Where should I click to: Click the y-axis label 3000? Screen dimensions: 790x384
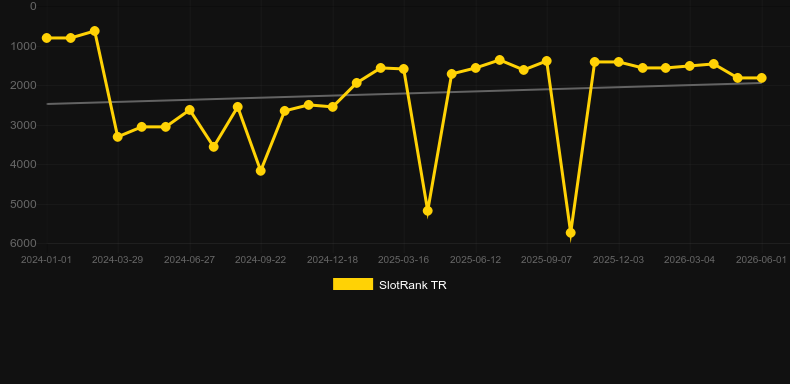click(x=24, y=125)
